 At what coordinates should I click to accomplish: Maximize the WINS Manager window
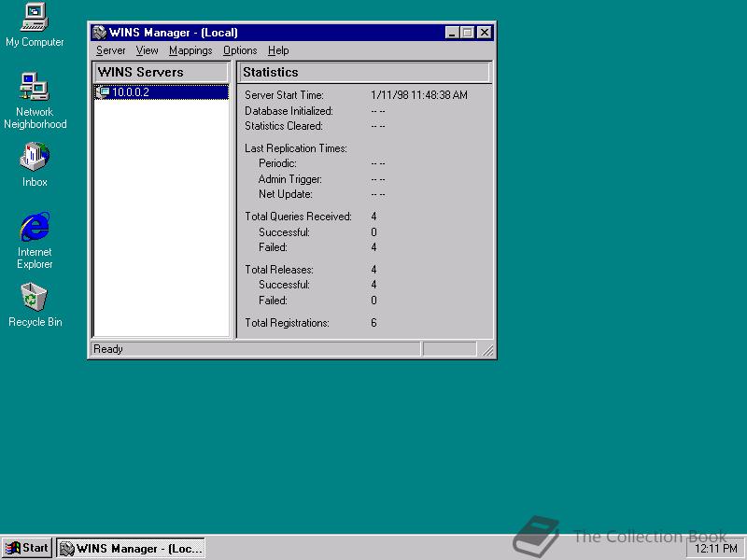point(468,33)
